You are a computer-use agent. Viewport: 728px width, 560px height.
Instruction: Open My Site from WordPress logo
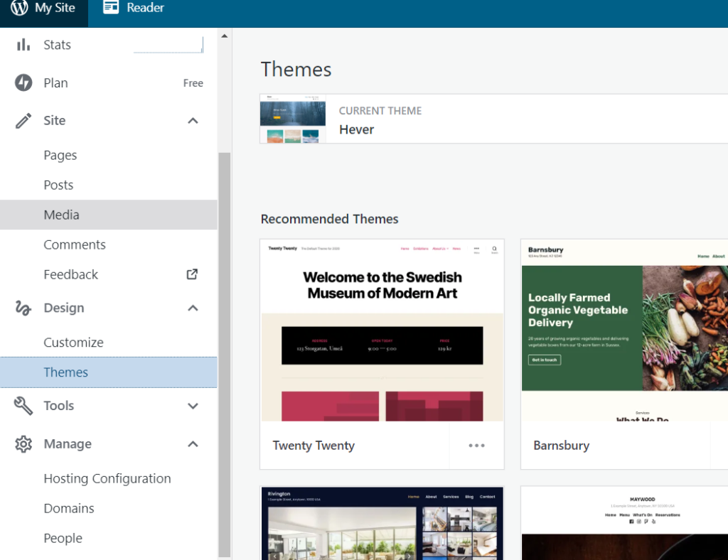[19, 7]
